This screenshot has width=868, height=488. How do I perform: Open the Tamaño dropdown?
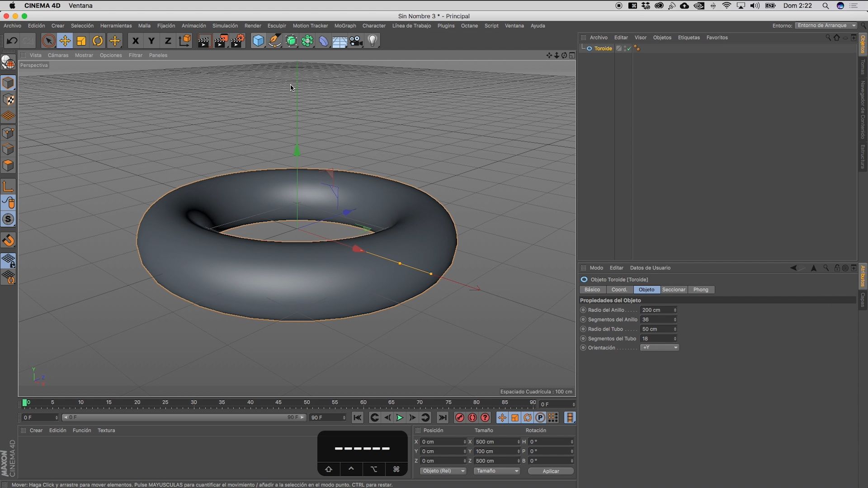point(497,471)
